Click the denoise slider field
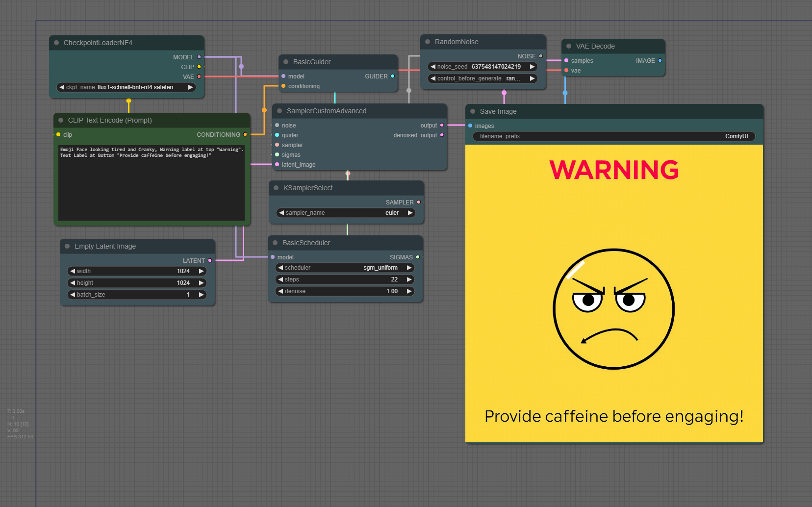Viewport: 812px width, 507px height. (345, 291)
